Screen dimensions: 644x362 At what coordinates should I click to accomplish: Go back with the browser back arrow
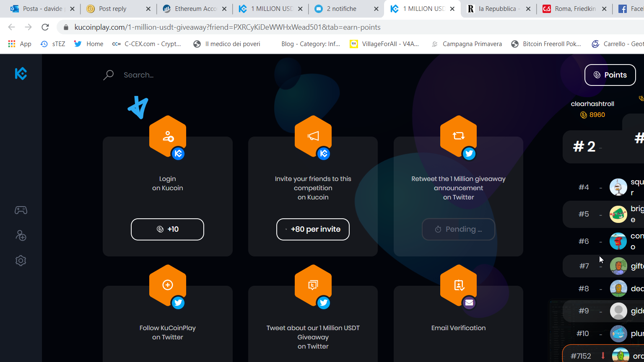(11, 27)
